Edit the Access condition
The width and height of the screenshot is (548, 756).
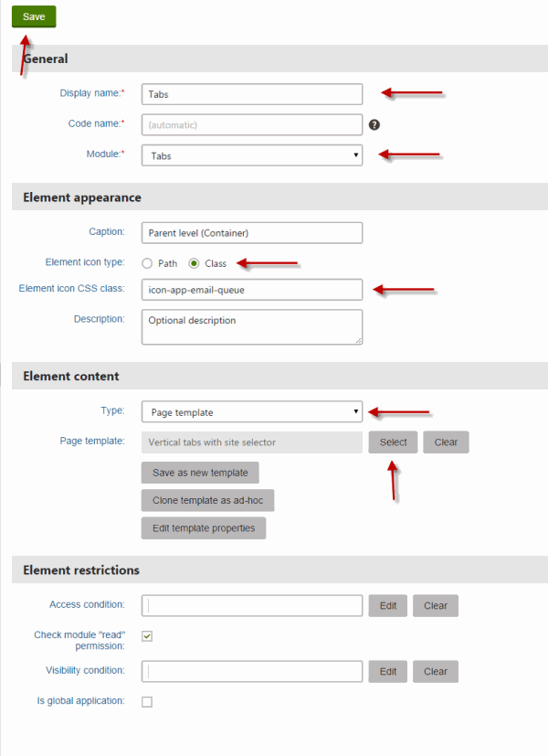click(388, 605)
